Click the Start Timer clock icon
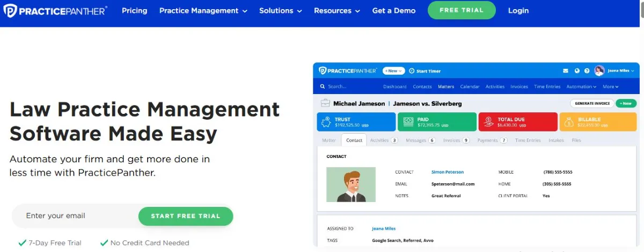 click(x=412, y=71)
